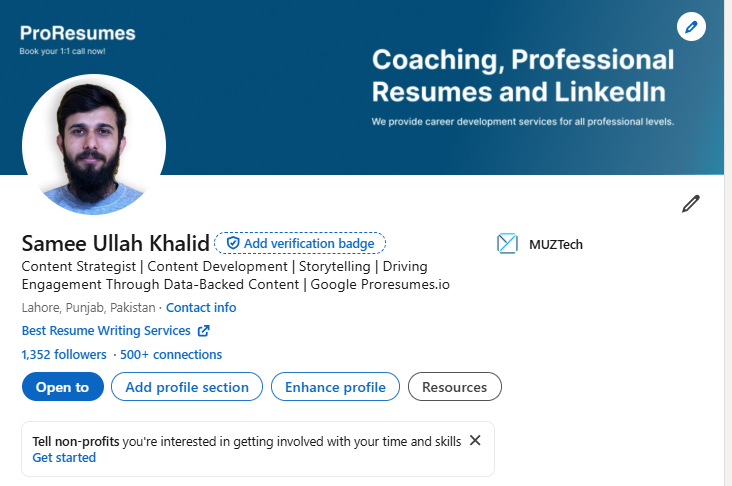Click Get started for non-profits
The width and height of the screenshot is (732, 486).
pyautogui.click(x=64, y=458)
